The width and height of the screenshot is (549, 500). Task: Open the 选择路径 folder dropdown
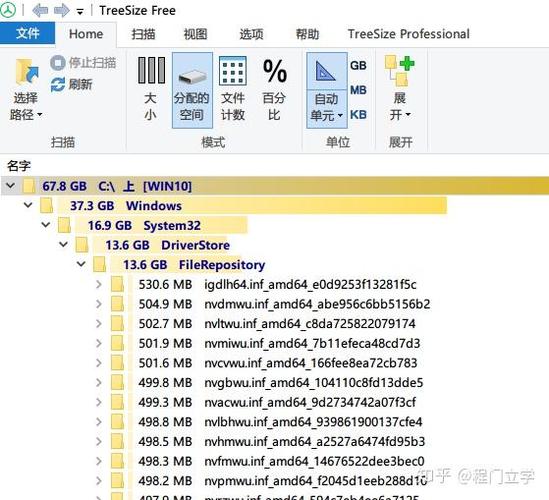click(26, 90)
